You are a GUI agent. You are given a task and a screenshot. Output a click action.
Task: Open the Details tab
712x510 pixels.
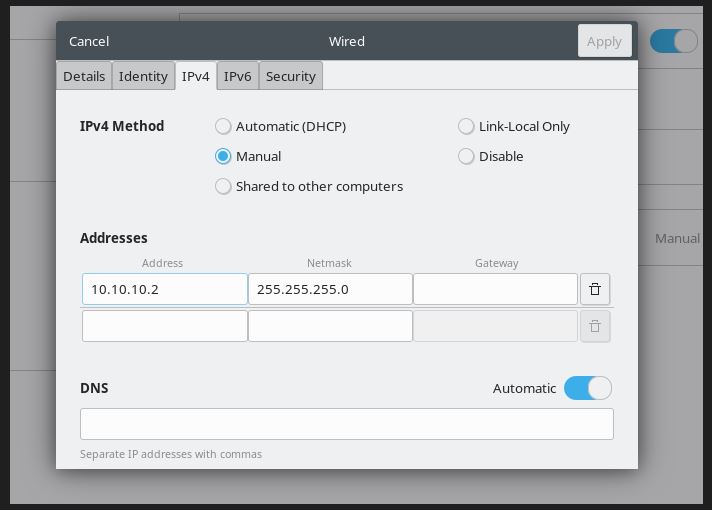[x=84, y=76]
